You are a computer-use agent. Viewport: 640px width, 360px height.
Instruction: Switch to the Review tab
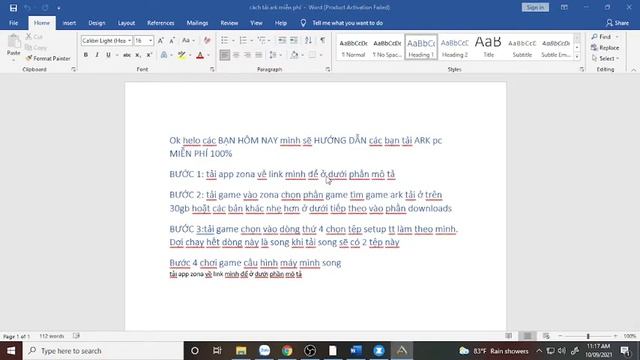229,23
